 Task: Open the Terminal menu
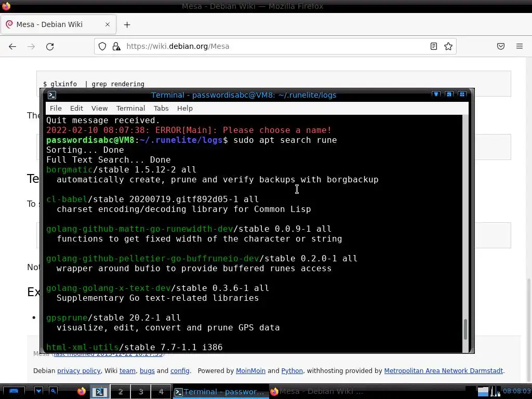pyautogui.click(x=130, y=108)
